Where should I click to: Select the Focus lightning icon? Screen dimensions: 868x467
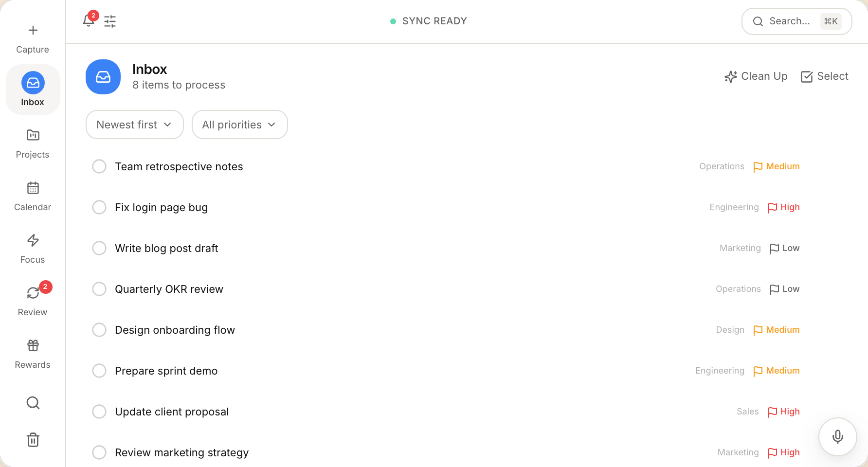coord(33,240)
